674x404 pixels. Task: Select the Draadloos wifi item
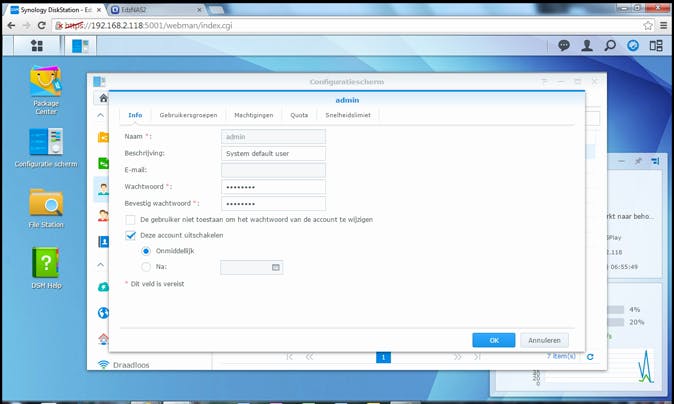124,365
